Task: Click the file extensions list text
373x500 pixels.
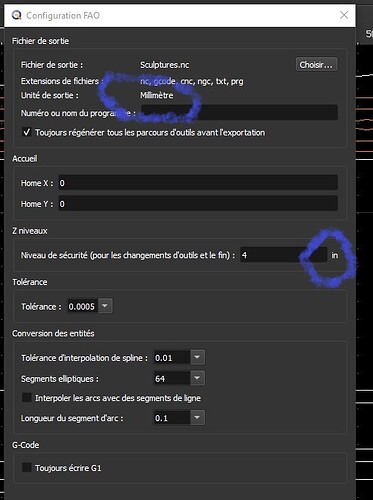Action: (x=191, y=81)
